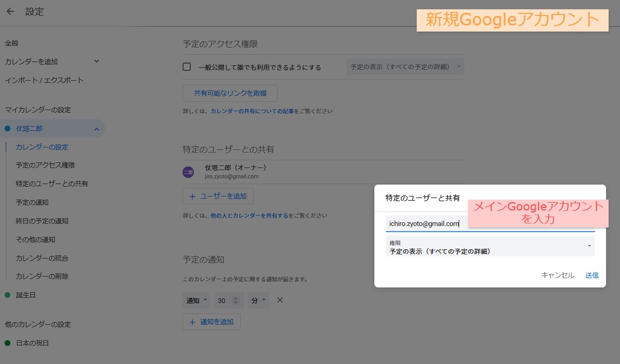Remove the 30分 notification with X icon
The image size is (620, 364).
(280, 300)
